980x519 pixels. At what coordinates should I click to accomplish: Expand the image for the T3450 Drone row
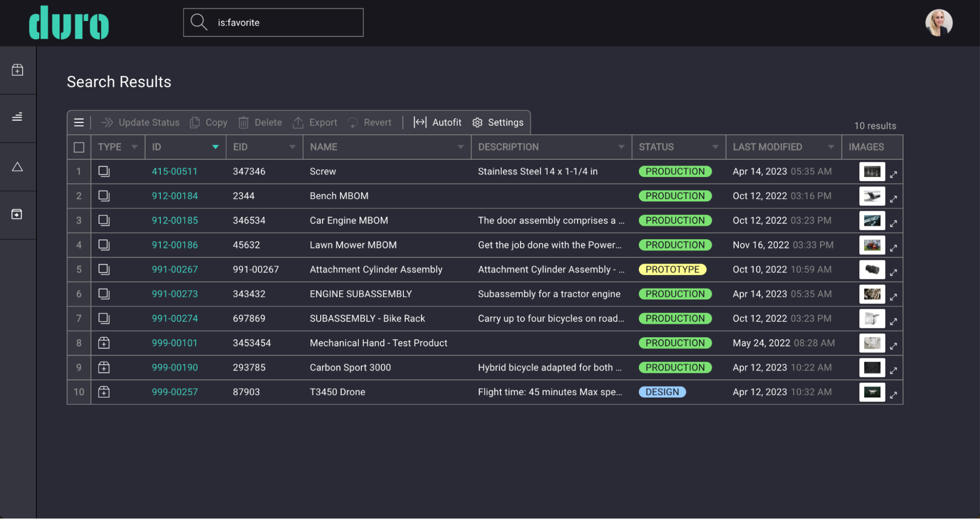[x=893, y=395]
